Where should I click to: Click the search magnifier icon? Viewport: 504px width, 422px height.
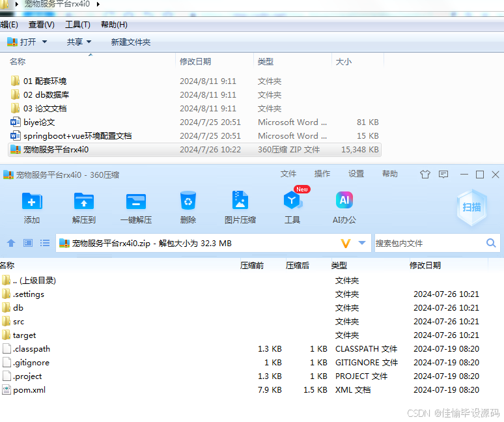click(491, 243)
